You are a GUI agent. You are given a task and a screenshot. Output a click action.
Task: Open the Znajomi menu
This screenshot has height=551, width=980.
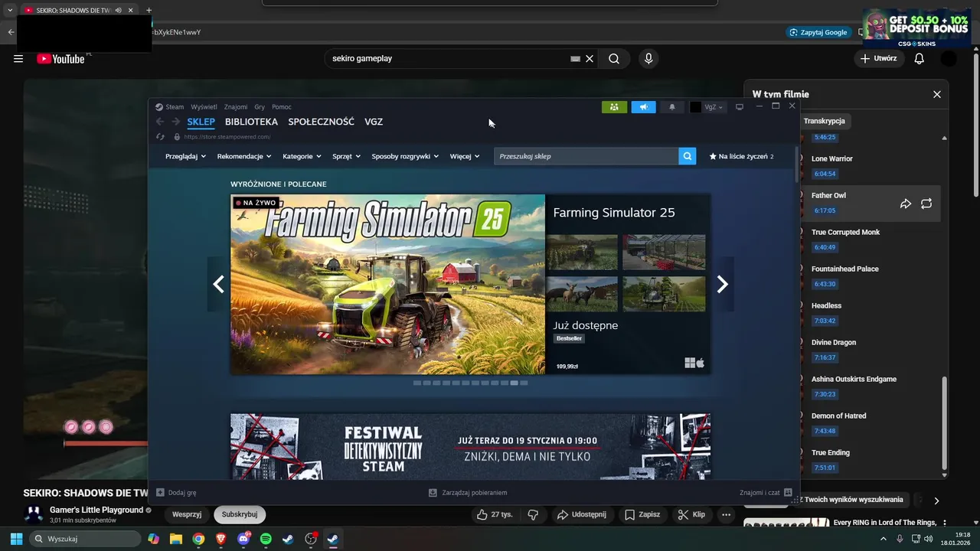pos(236,107)
